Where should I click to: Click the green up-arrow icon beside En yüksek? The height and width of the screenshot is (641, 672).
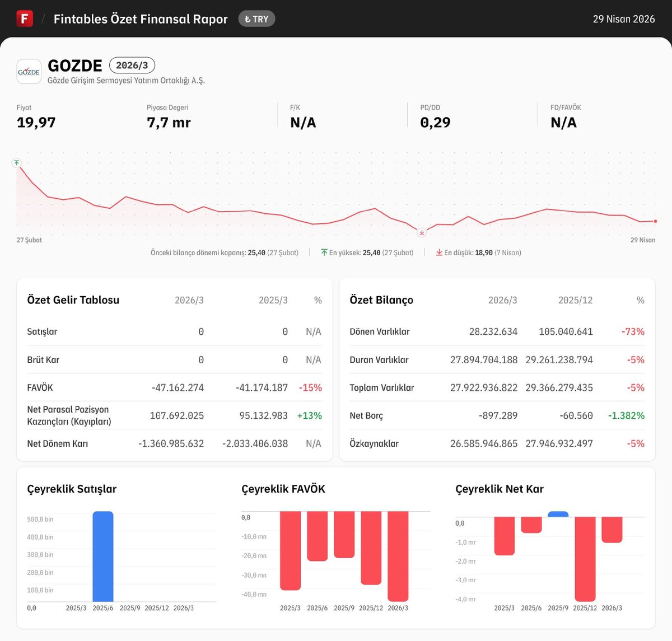pyautogui.click(x=324, y=252)
